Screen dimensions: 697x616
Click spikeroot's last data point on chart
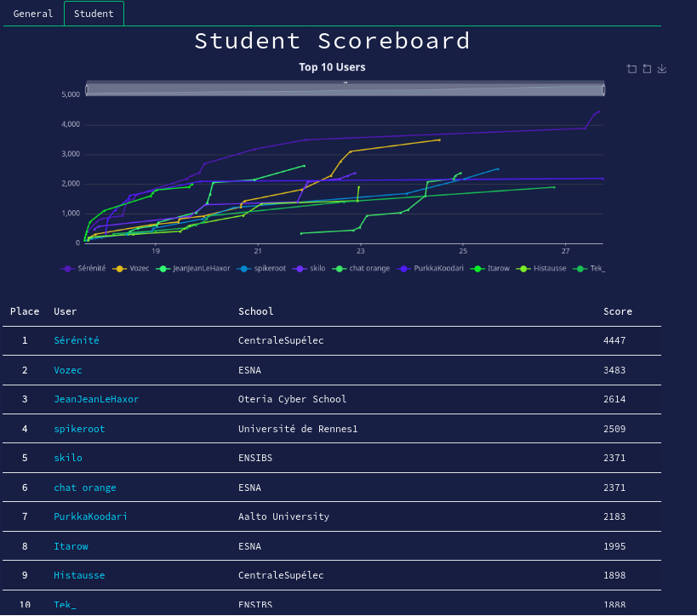[498, 168]
